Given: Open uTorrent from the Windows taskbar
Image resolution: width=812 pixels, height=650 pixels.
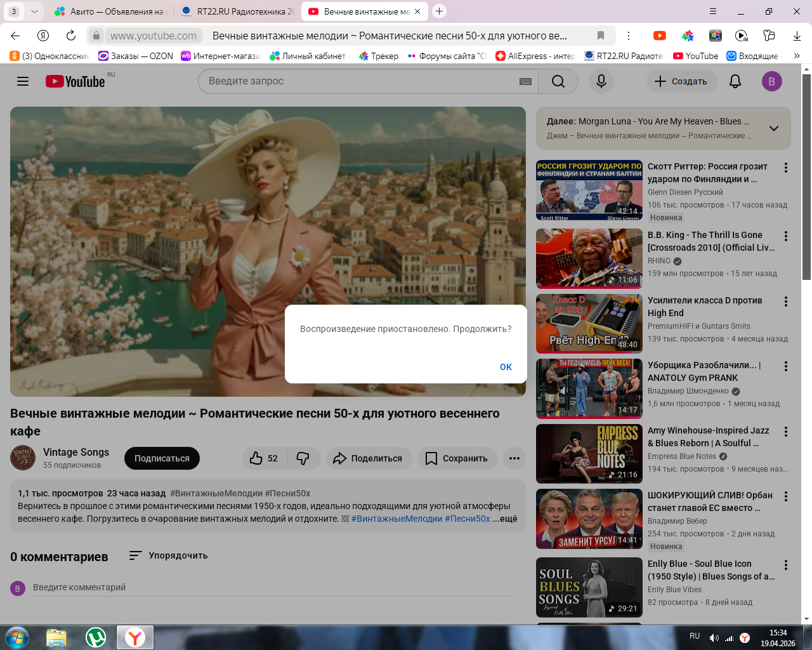Looking at the screenshot, I should click(96, 637).
